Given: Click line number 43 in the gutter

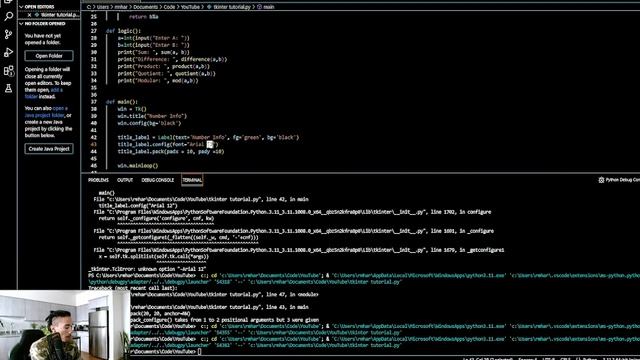Looking at the screenshot, I should coord(94,144).
